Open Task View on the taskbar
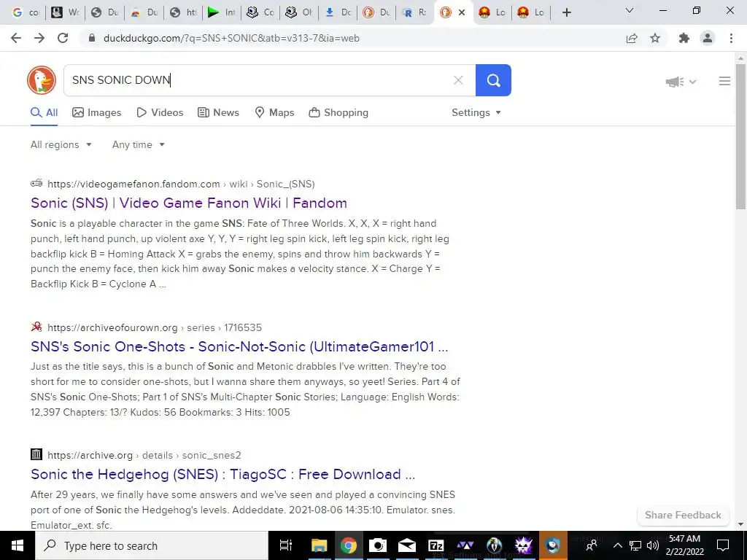 click(x=286, y=545)
